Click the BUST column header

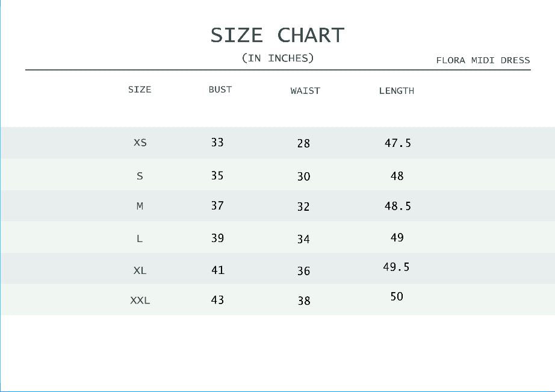coord(220,90)
